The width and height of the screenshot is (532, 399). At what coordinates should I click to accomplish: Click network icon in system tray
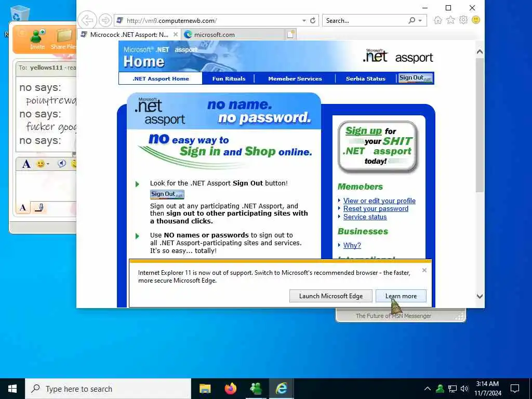point(453,389)
